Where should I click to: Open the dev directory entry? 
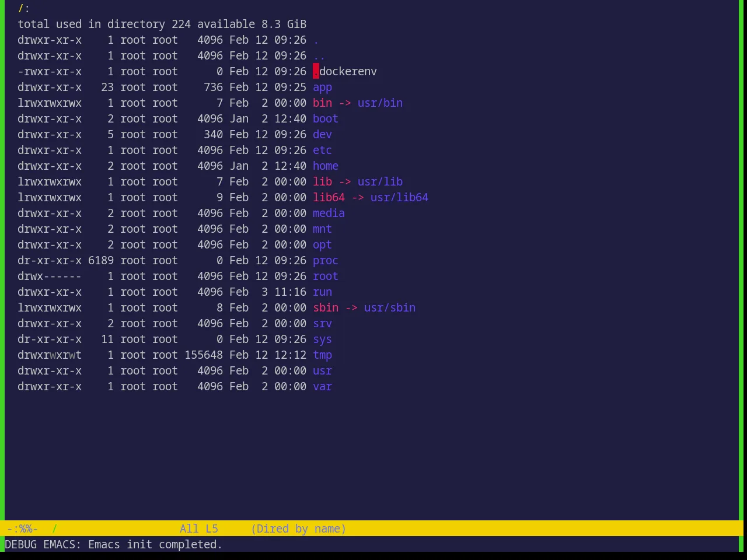click(x=322, y=135)
